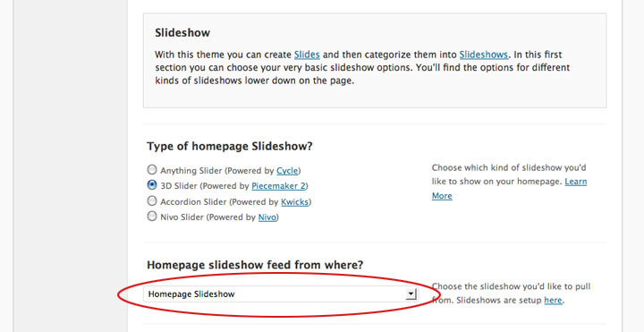Click the Learn More link
The image size is (644, 332).
click(x=576, y=182)
